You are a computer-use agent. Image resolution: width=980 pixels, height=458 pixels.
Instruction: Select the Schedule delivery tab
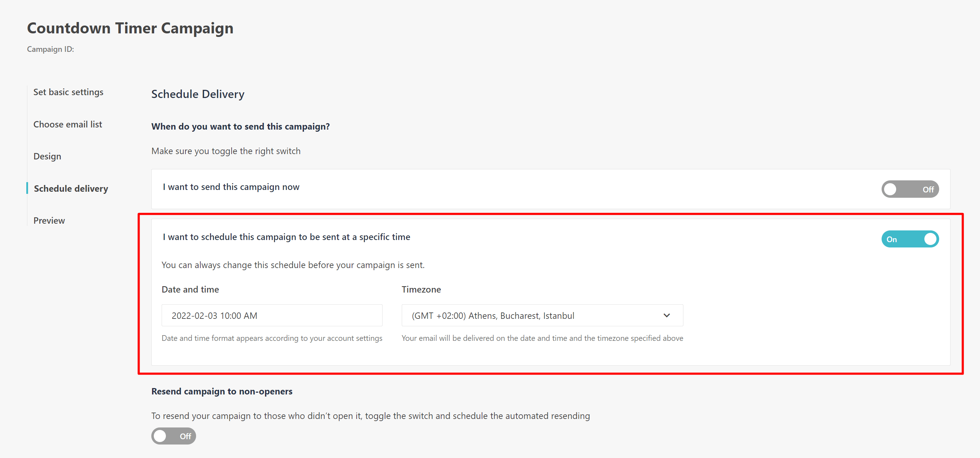point(71,188)
